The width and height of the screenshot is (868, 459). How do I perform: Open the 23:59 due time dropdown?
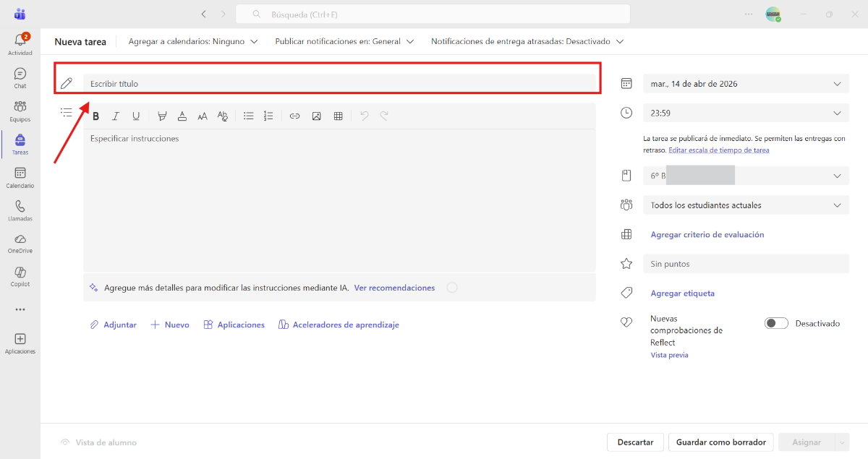point(746,113)
